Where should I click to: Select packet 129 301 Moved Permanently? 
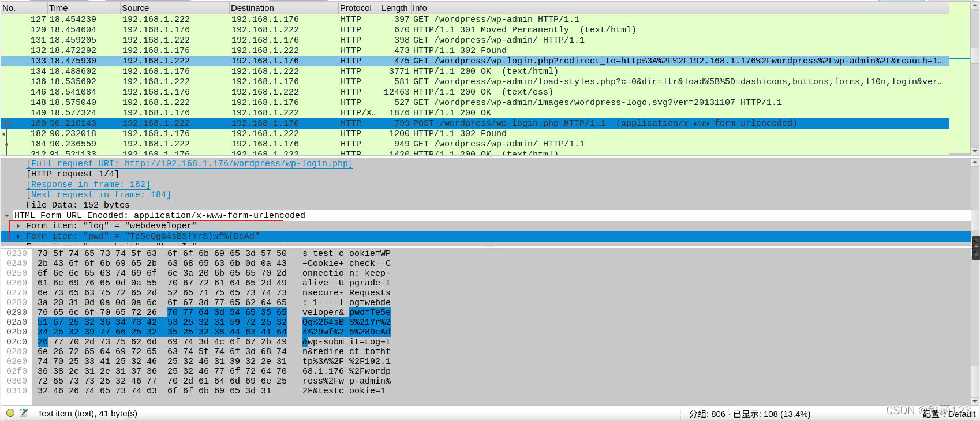(x=474, y=30)
